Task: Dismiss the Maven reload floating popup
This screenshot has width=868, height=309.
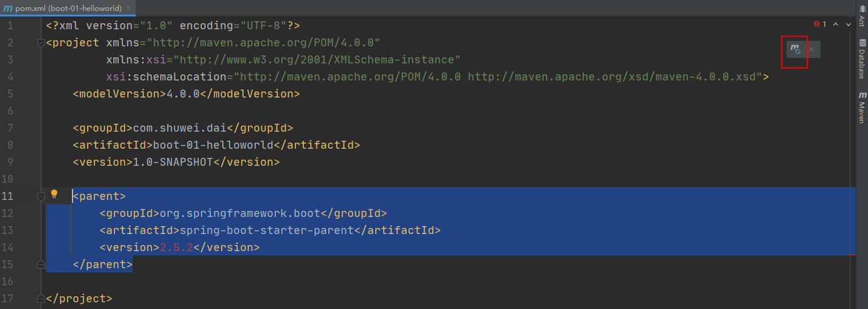Action: 811,49
